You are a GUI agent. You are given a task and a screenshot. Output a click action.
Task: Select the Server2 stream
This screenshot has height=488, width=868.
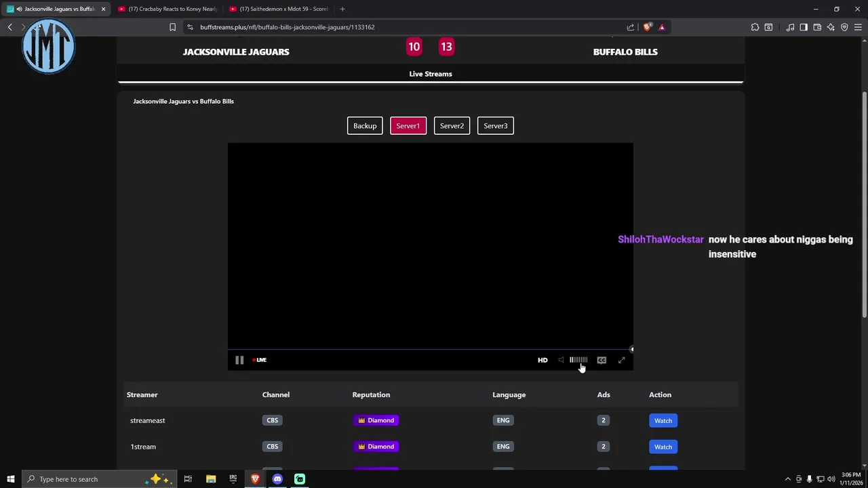(452, 125)
